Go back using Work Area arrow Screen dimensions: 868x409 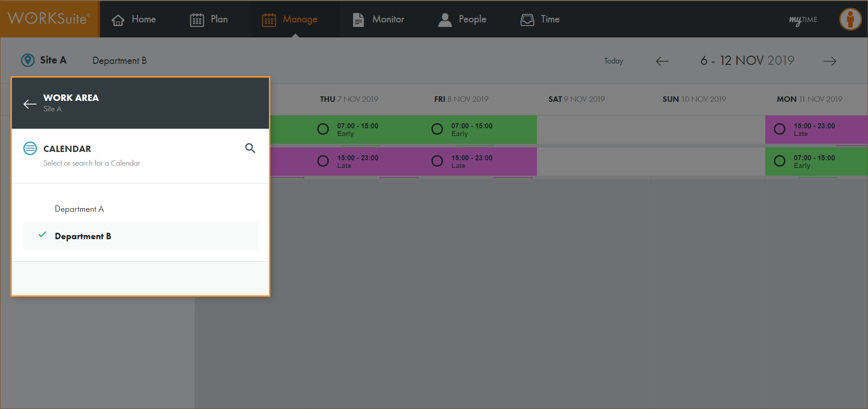point(30,104)
